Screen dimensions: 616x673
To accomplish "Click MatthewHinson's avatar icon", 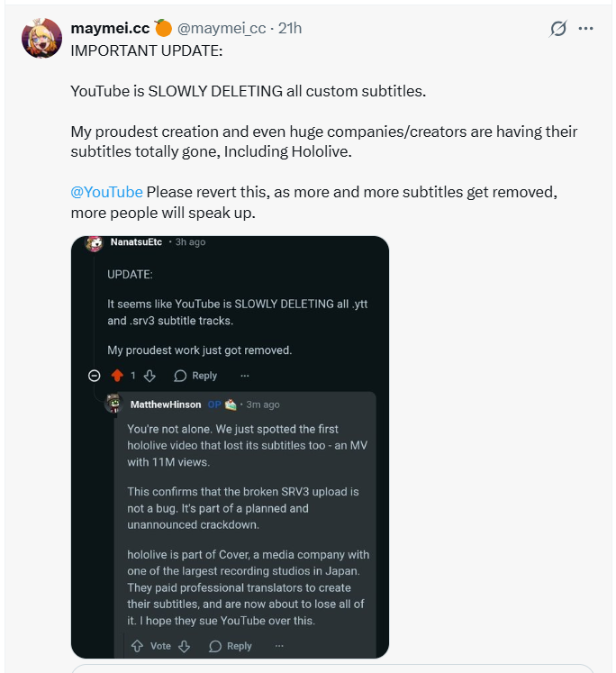I will click(113, 405).
